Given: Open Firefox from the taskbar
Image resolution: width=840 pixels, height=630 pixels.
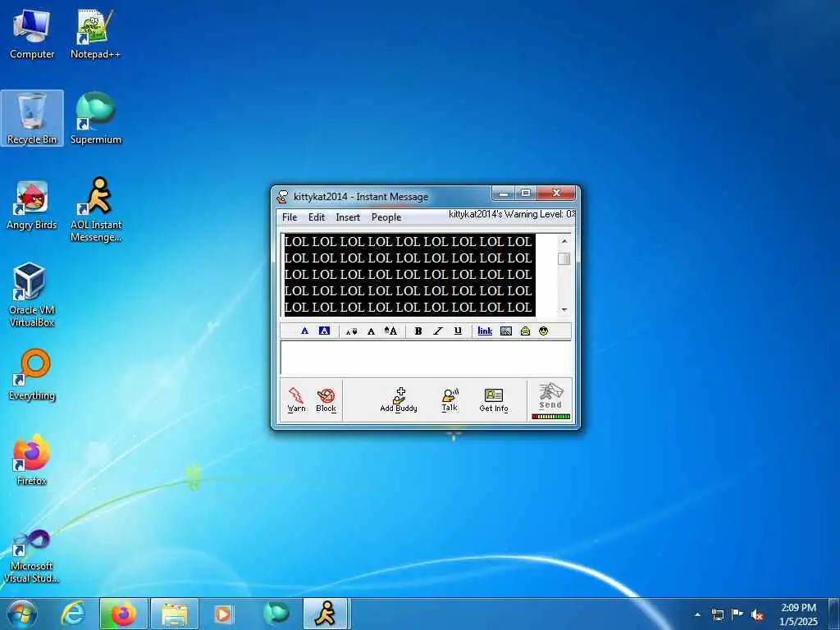Looking at the screenshot, I should click(x=123, y=614).
